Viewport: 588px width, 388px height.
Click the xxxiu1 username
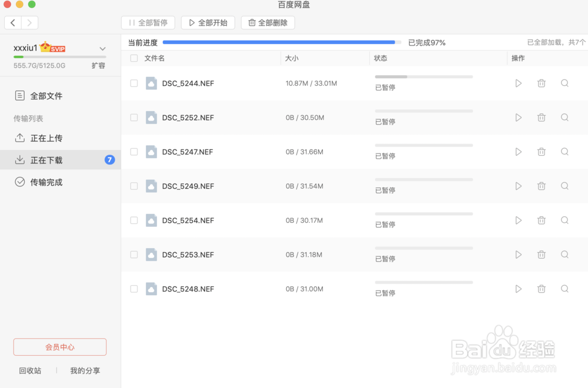pos(25,48)
